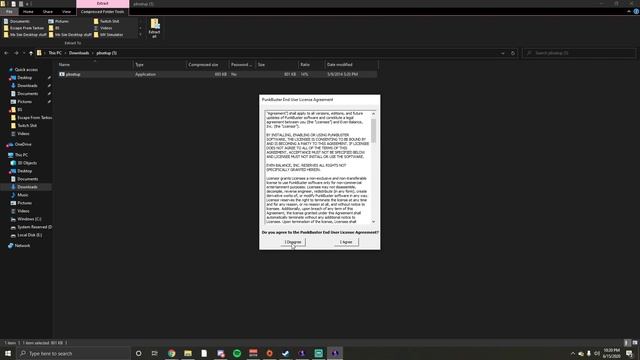Viewport: 640px width, 360px height.
Task: Click the license text scroll-up arrow
Action: (x=373, y=113)
